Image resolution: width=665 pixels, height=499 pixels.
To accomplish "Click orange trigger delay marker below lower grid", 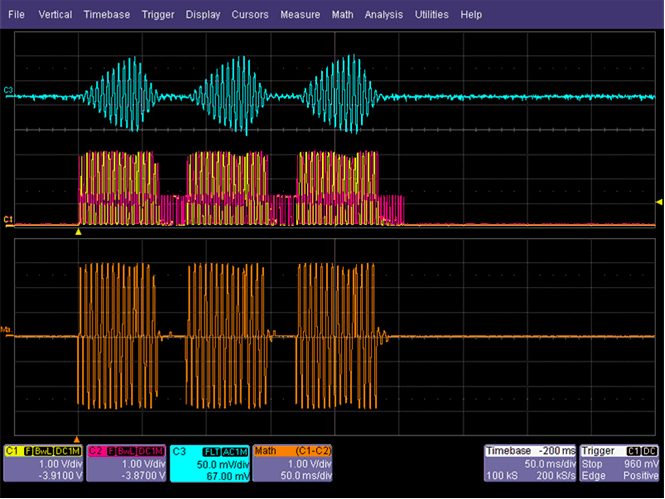I will 79,437.
